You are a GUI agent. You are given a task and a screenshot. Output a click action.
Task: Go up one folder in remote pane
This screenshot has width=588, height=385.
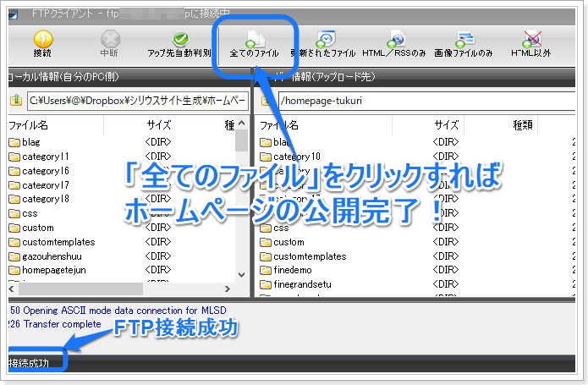(x=266, y=101)
